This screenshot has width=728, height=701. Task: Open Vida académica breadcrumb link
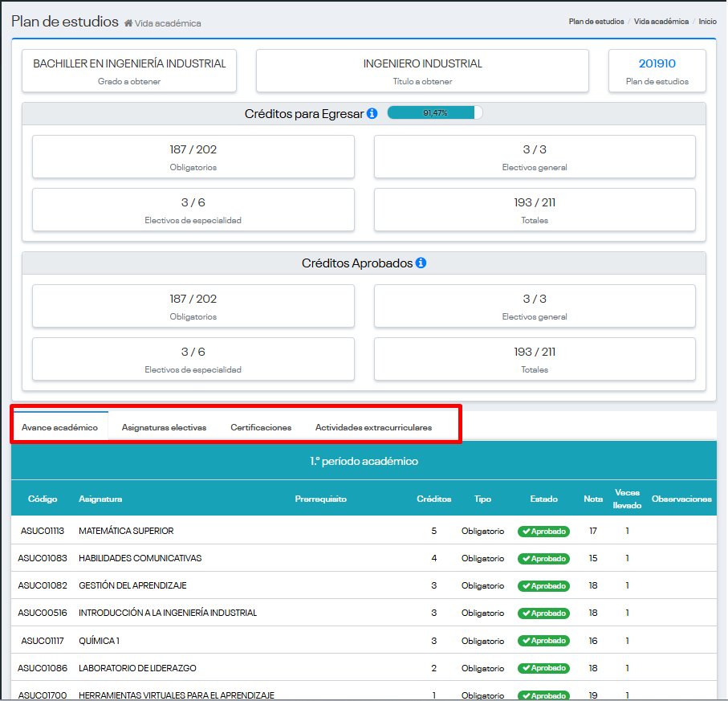click(661, 22)
